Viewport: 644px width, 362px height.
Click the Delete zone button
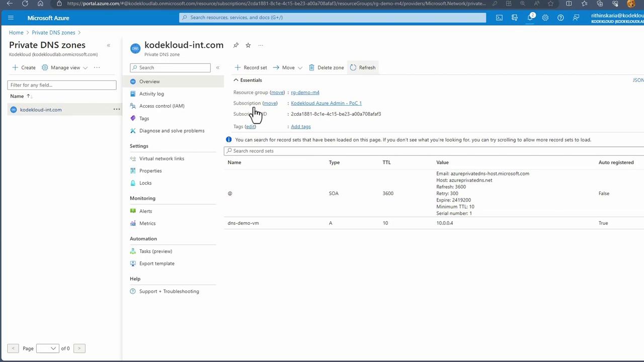[x=327, y=67]
